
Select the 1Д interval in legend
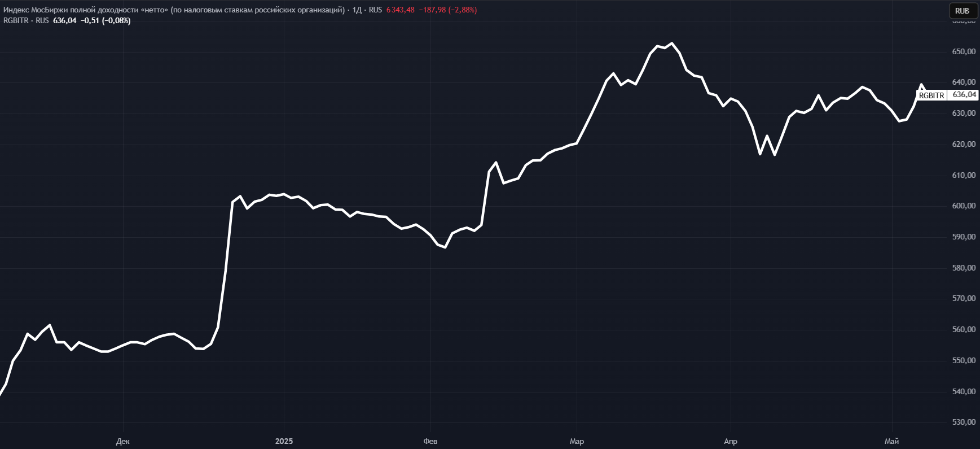tap(357, 10)
